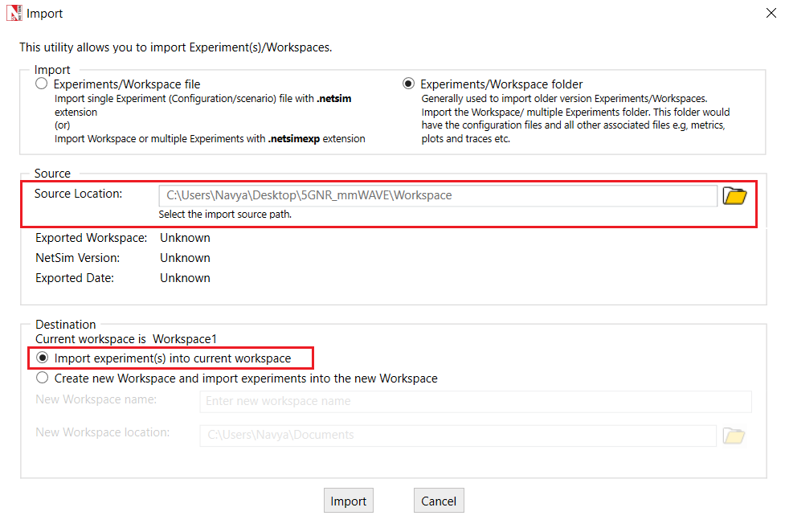Focus the Source Location path field
785x532 pixels.
(438, 195)
